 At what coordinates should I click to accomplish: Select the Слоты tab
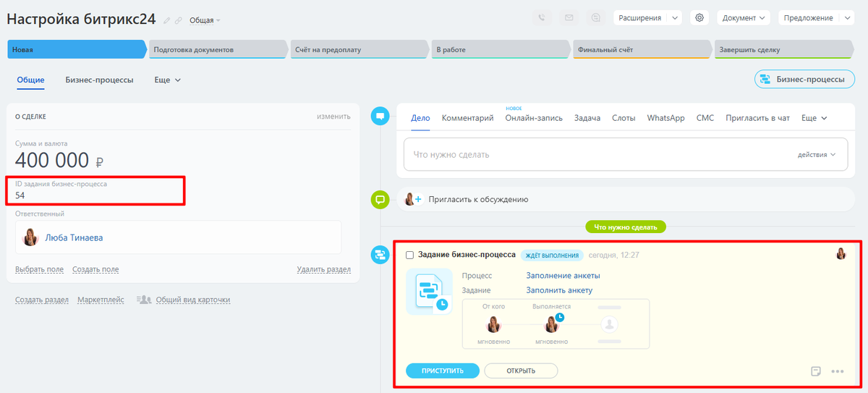click(624, 118)
